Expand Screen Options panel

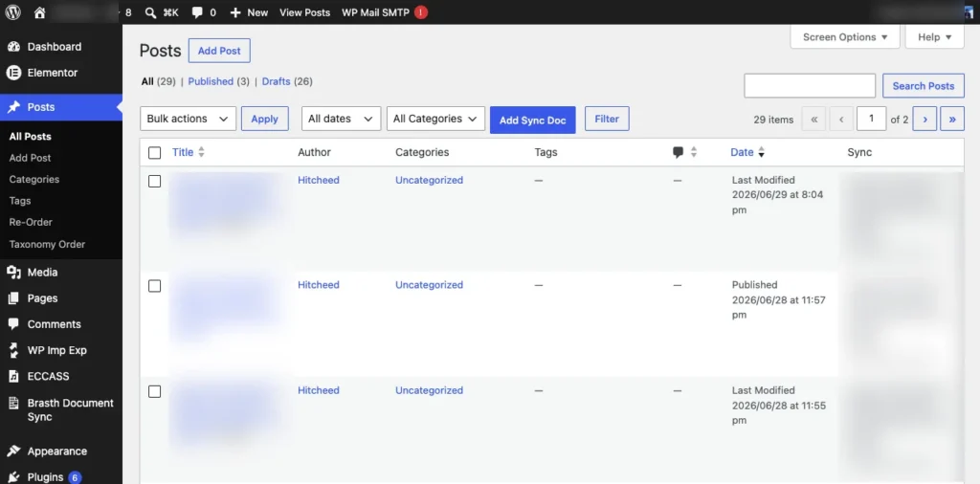[845, 37]
